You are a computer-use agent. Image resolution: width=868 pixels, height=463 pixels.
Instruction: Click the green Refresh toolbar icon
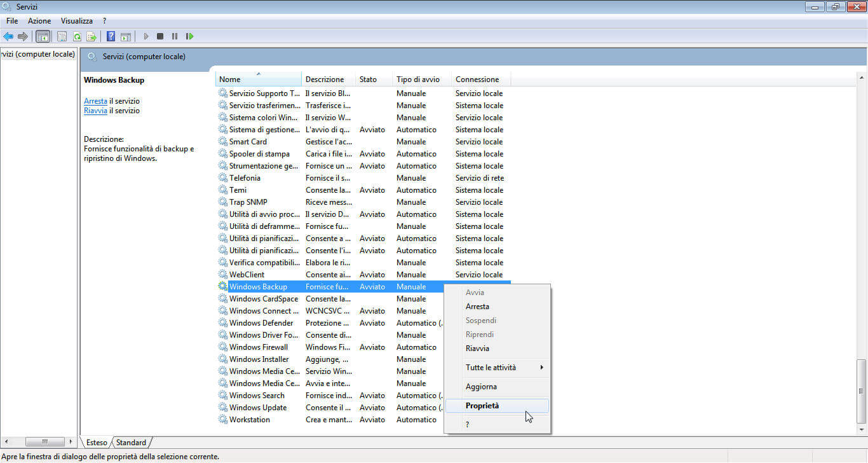(x=77, y=36)
